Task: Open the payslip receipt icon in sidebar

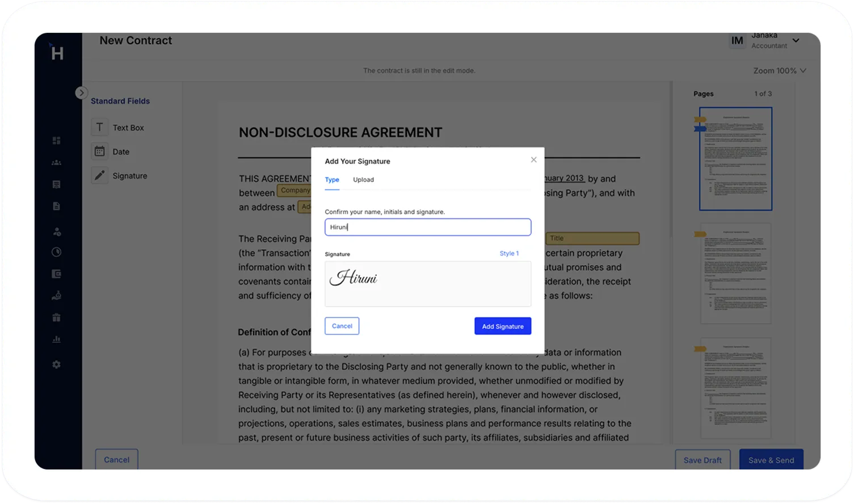Action: [x=56, y=184]
